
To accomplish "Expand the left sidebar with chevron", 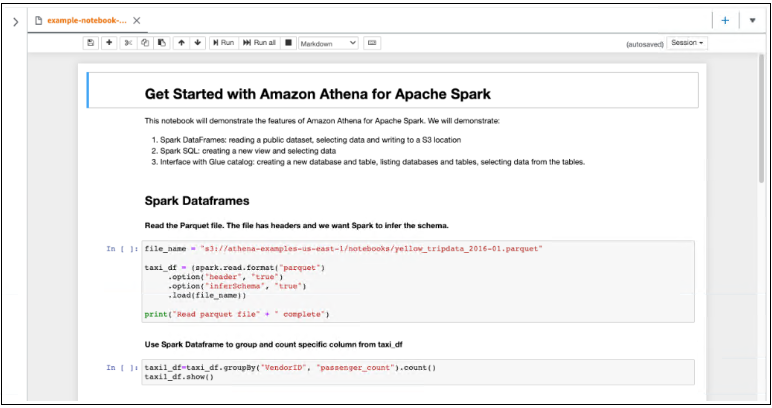I will click(14, 21).
